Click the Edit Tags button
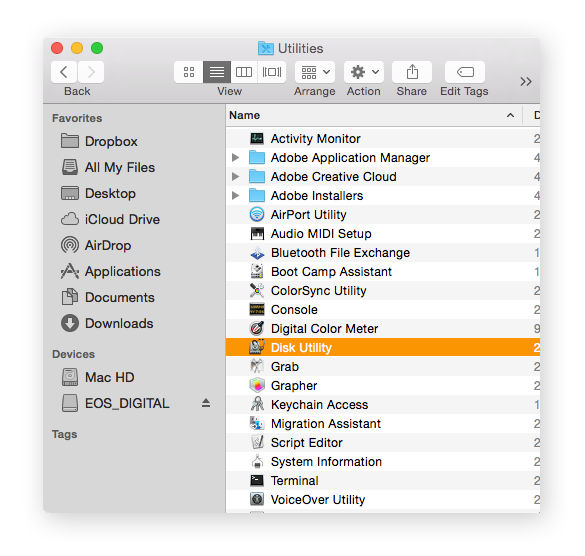 tap(465, 72)
